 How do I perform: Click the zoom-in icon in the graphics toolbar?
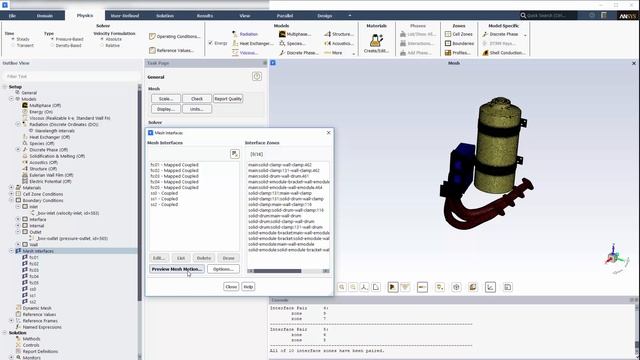[x=342, y=287]
